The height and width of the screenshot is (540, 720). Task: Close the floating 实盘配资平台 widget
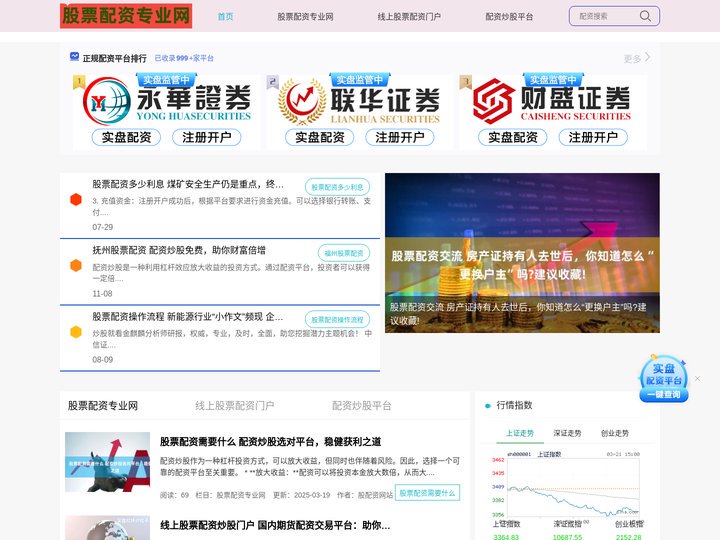point(698,378)
